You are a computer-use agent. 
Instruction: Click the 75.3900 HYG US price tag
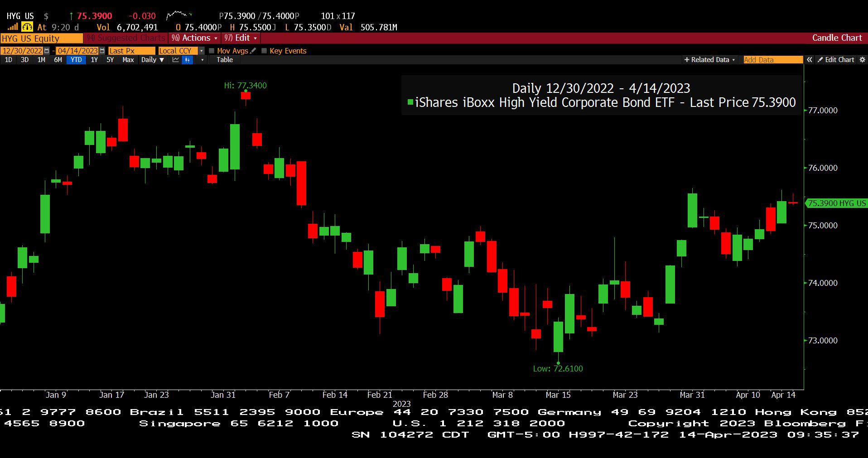coord(836,203)
